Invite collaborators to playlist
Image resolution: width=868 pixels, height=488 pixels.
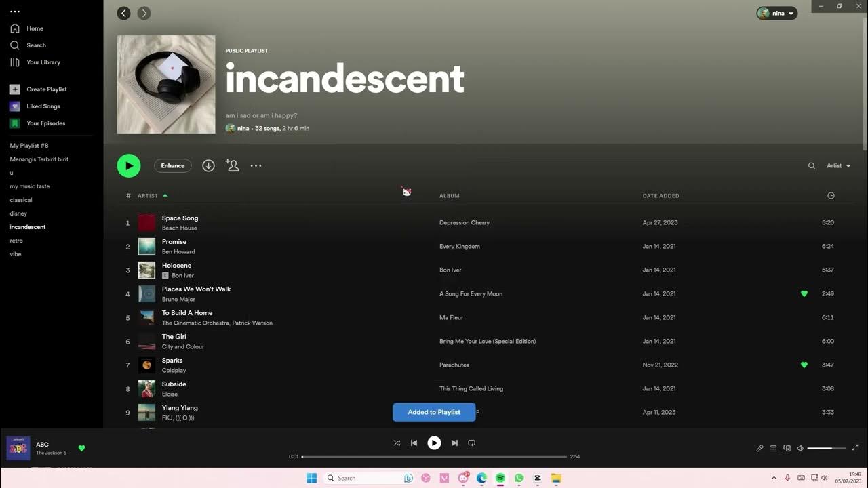tap(233, 165)
